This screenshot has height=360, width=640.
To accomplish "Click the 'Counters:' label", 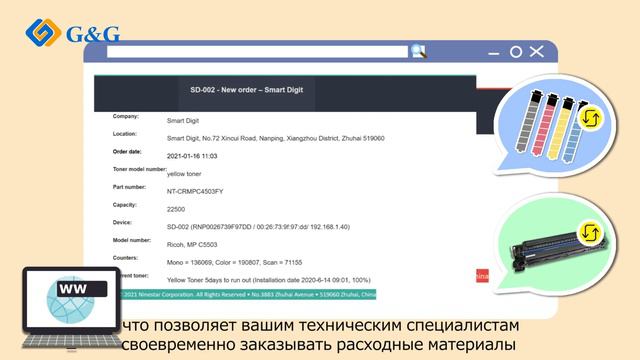I will click(125, 258).
